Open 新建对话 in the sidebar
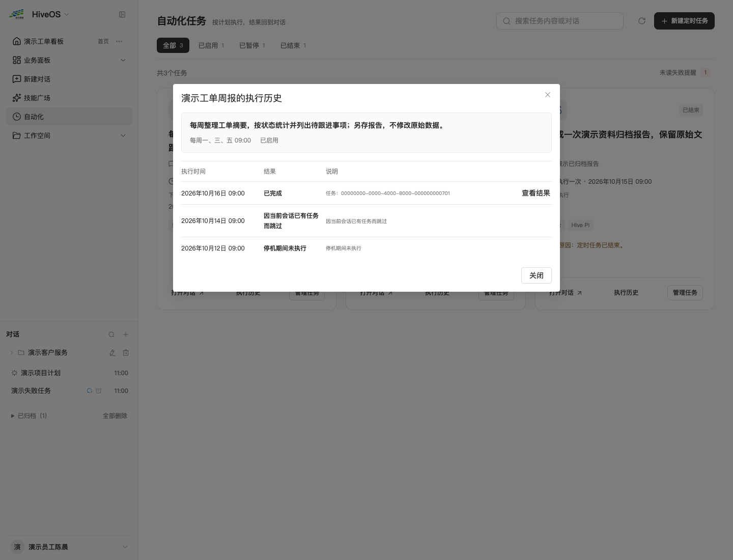733x560 pixels. [69, 79]
